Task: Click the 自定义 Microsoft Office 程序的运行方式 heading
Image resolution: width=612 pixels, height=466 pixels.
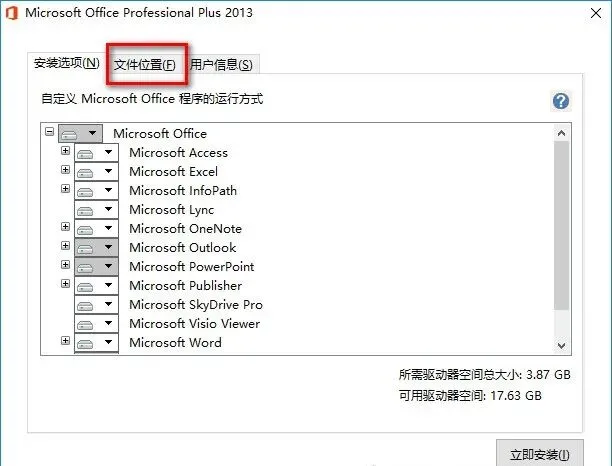Action: tap(152, 99)
